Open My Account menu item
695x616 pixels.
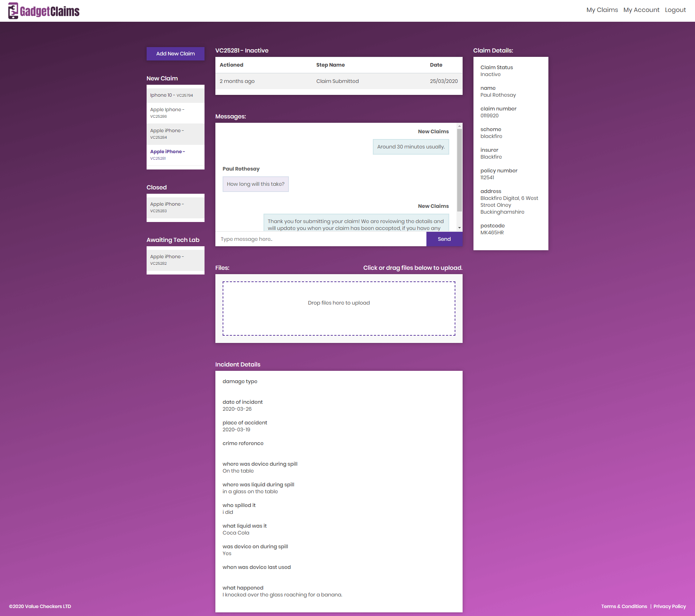click(x=641, y=10)
